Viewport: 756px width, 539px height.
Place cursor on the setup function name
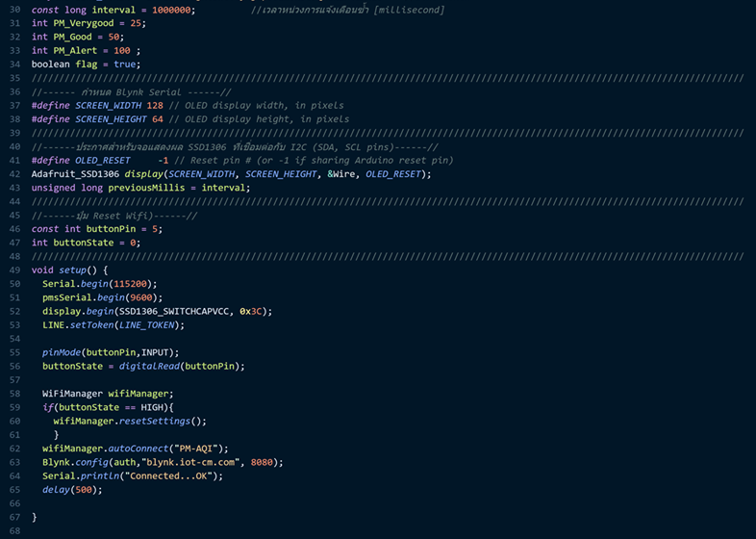75,270
